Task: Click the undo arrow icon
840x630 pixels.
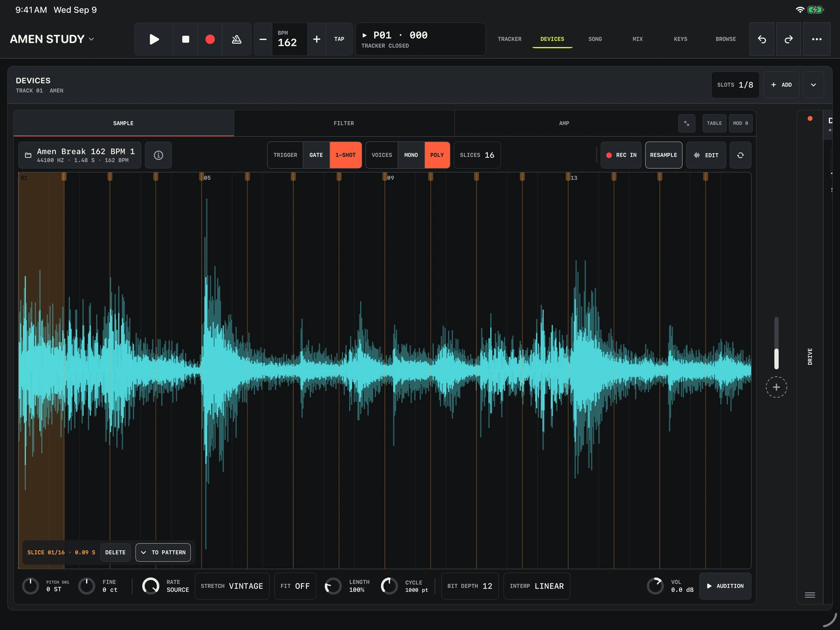Action: tap(762, 39)
